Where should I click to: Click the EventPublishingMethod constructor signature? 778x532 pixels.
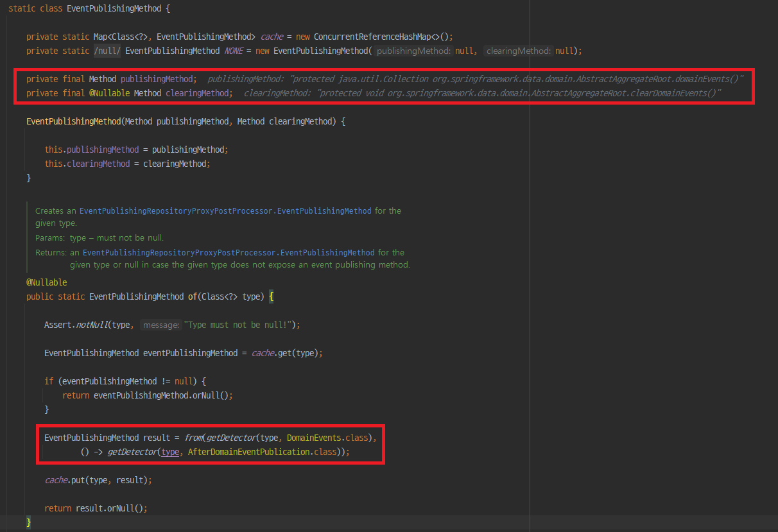(186, 121)
